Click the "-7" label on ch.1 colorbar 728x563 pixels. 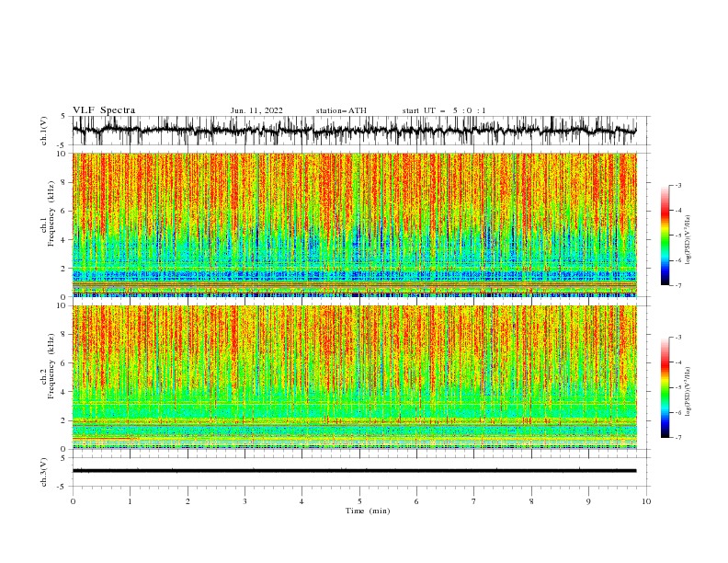(x=677, y=285)
